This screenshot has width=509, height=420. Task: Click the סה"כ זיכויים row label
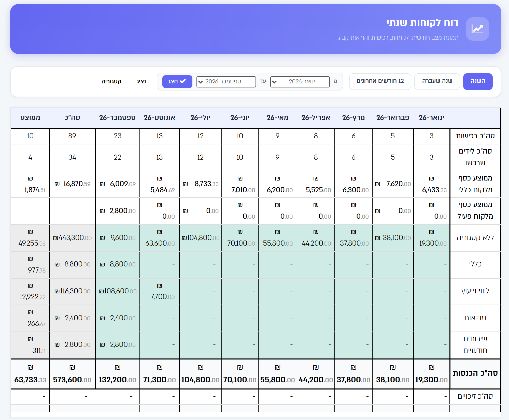[475, 396]
